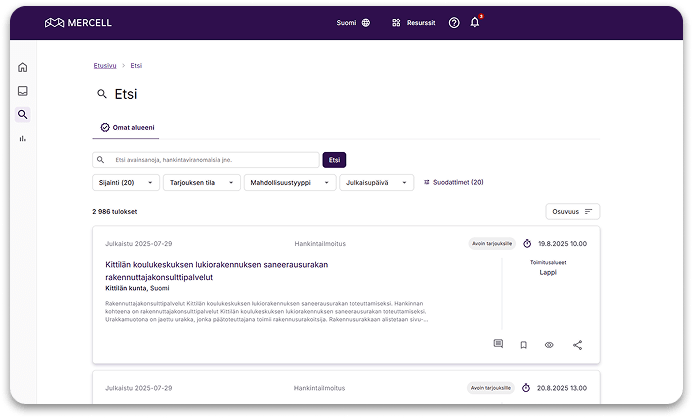The image size is (693, 418).
Task: Open the inbox icon in sidebar
Action: (23, 91)
